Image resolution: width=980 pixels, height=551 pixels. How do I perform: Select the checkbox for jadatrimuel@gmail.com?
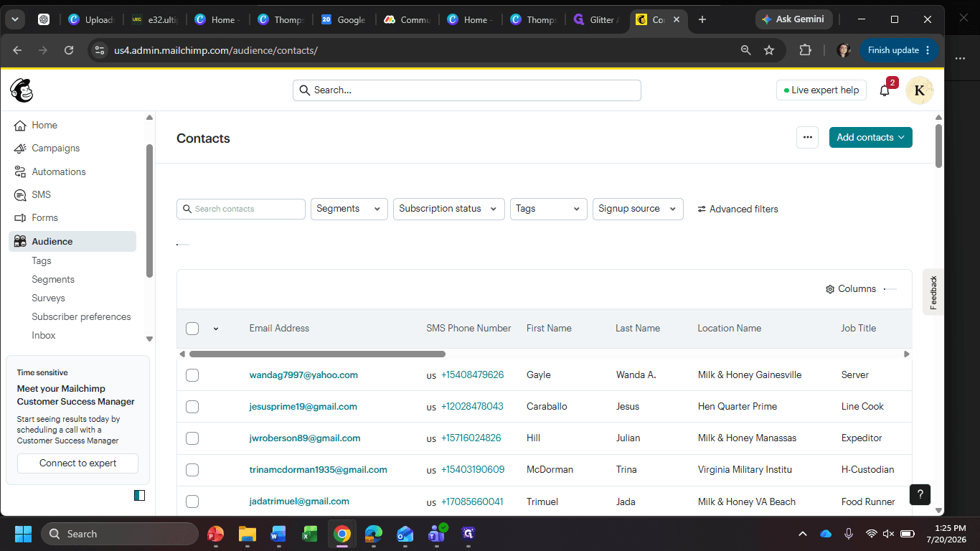click(x=192, y=501)
